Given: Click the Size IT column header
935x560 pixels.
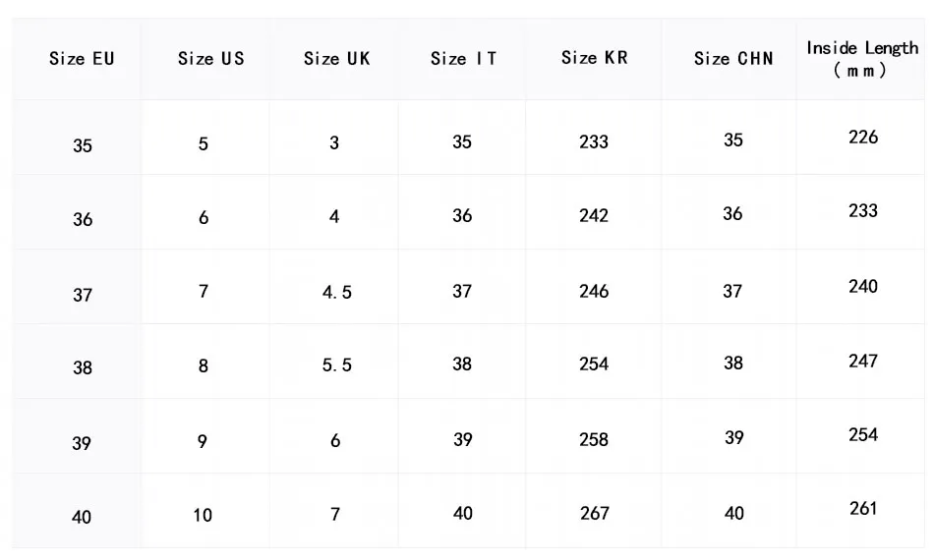Looking at the screenshot, I should pyautogui.click(x=463, y=59).
